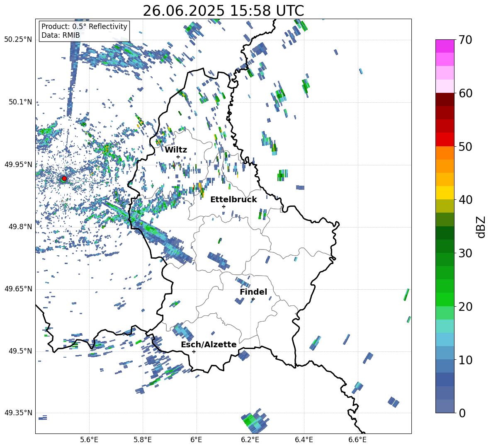Viewport: 491px width, 448px height.
Task: Click the colorbar tick label 70
Action: (x=465, y=40)
